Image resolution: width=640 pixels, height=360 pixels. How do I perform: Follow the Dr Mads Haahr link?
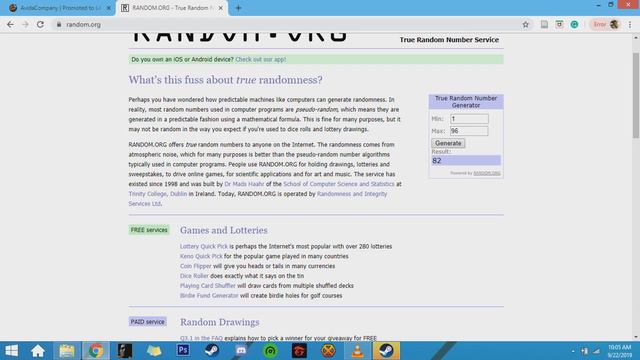(x=244, y=184)
